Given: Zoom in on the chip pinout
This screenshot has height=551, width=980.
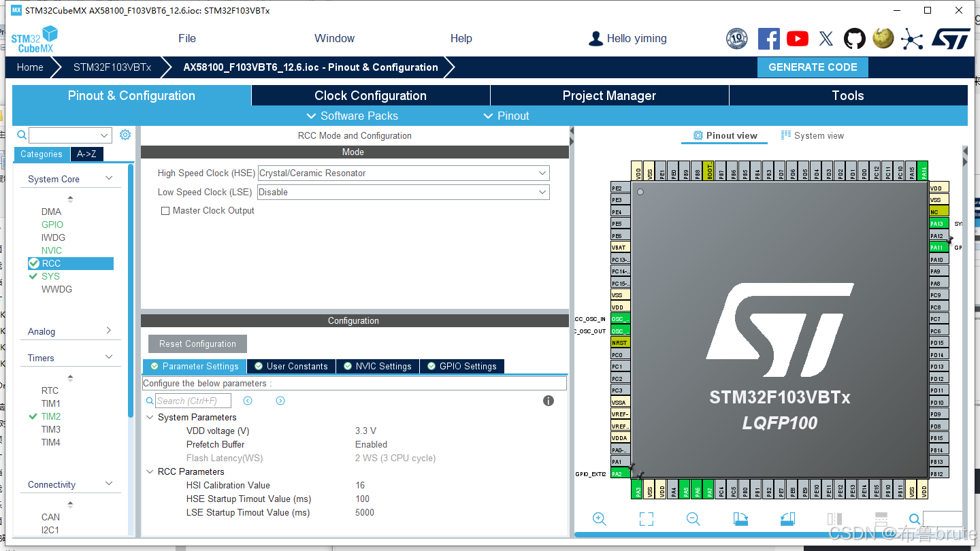Looking at the screenshot, I should pyautogui.click(x=600, y=519).
